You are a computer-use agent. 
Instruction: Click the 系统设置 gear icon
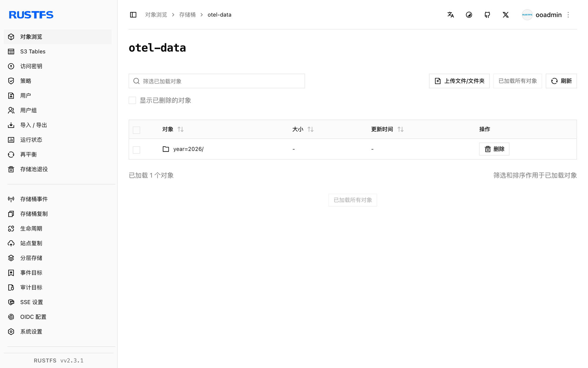pyautogui.click(x=11, y=332)
